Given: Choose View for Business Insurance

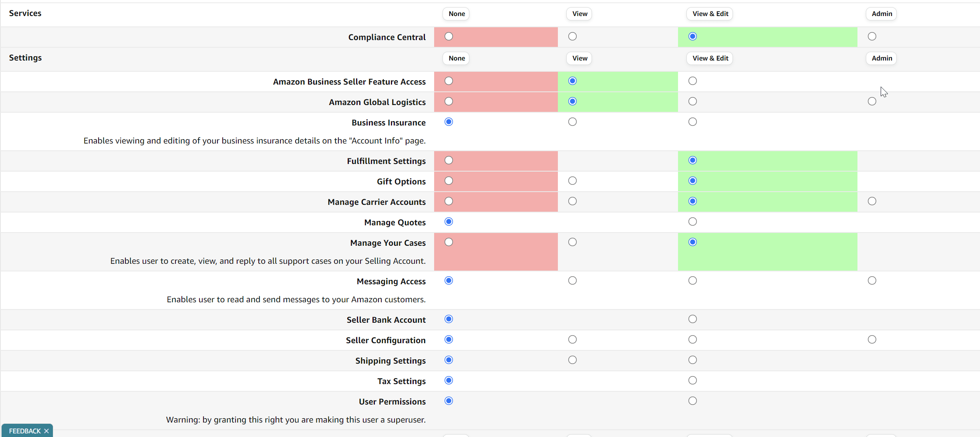Looking at the screenshot, I should pos(572,122).
